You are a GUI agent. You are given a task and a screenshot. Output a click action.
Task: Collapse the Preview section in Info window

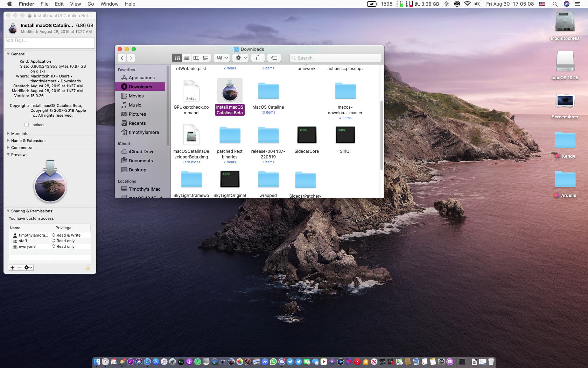[8, 155]
